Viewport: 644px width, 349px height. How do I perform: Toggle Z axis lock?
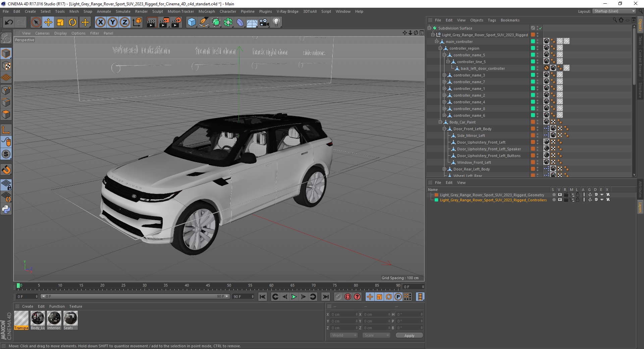125,22
